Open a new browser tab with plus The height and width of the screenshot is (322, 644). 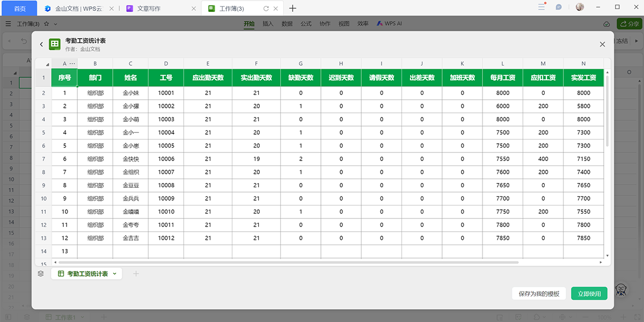coord(292,8)
